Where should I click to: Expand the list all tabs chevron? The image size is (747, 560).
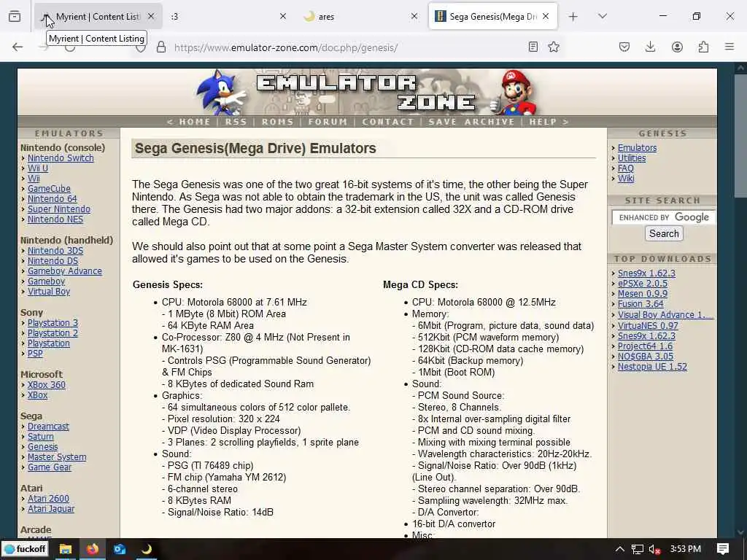click(x=603, y=16)
